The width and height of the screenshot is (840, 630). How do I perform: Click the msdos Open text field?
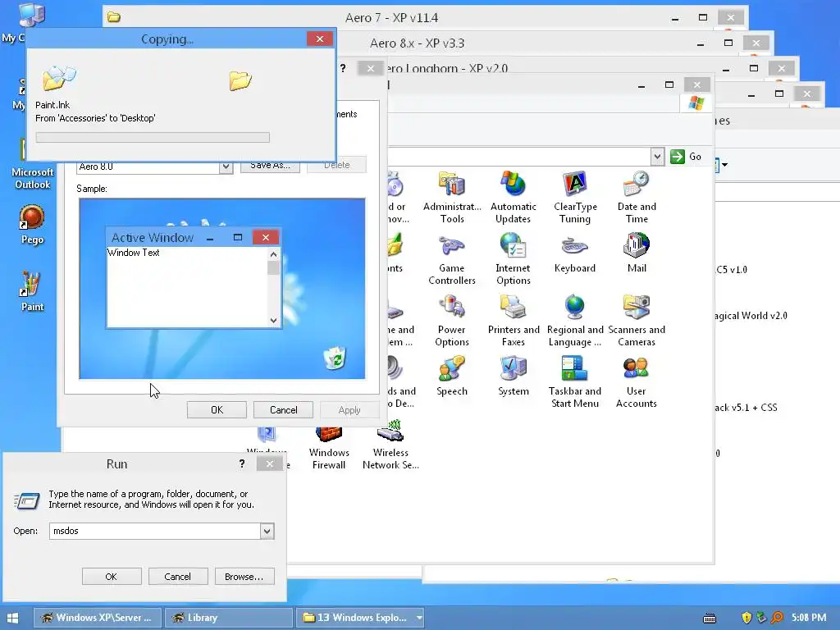tap(155, 531)
